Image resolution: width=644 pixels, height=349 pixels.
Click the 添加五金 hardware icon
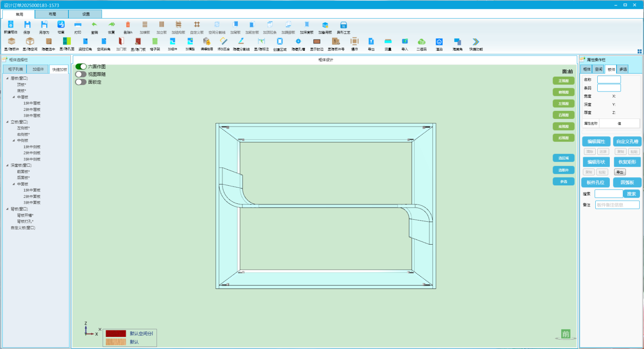[224, 42]
